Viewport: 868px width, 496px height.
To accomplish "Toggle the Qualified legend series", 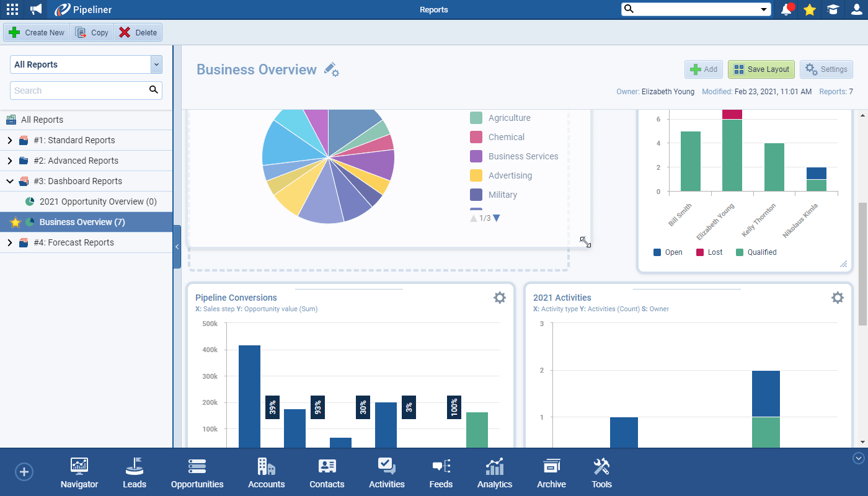I will click(x=755, y=252).
